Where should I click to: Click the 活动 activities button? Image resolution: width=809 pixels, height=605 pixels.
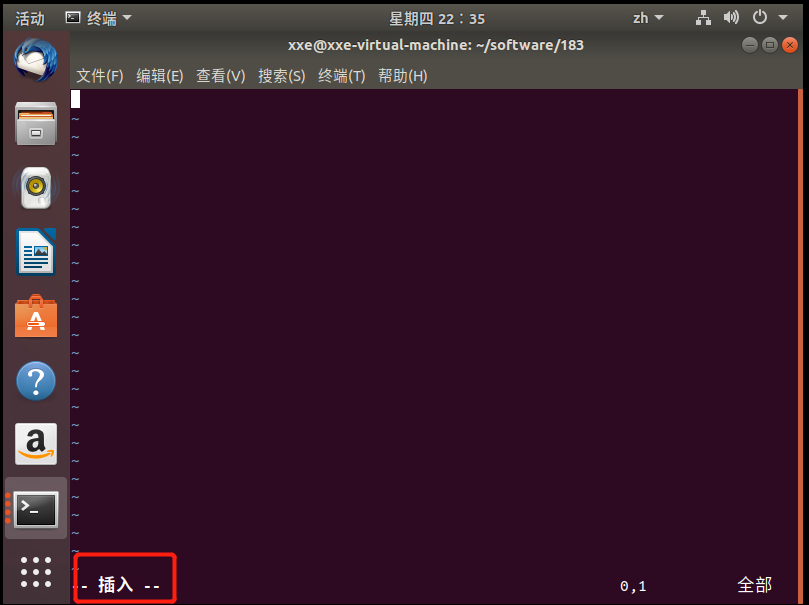[x=29, y=19]
